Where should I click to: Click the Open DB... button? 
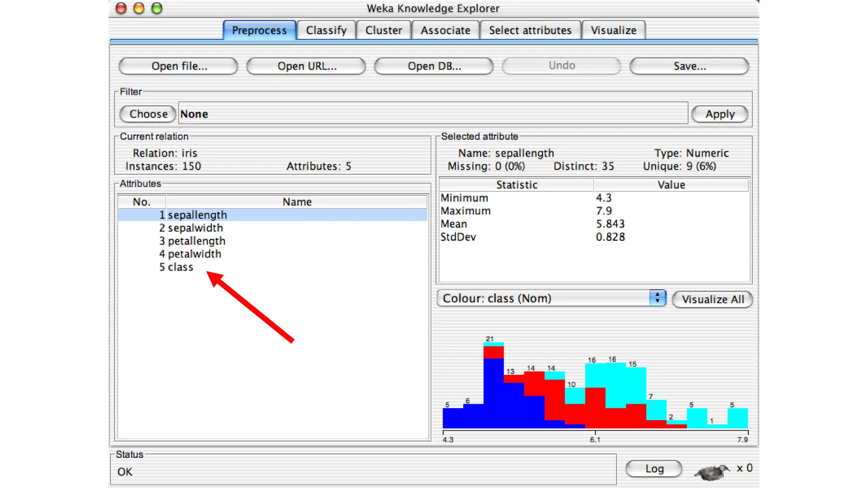click(x=434, y=66)
